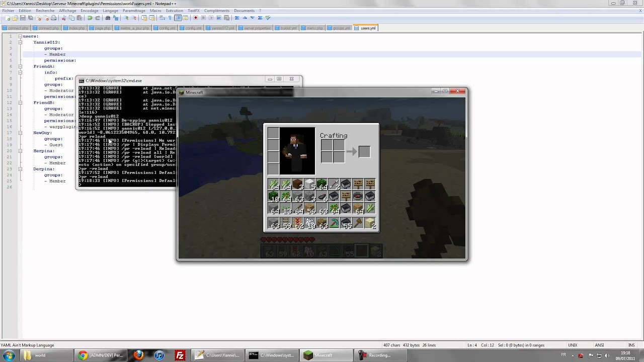Switch to the menu.php tab

pyautogui.click(x=313, y=28)
